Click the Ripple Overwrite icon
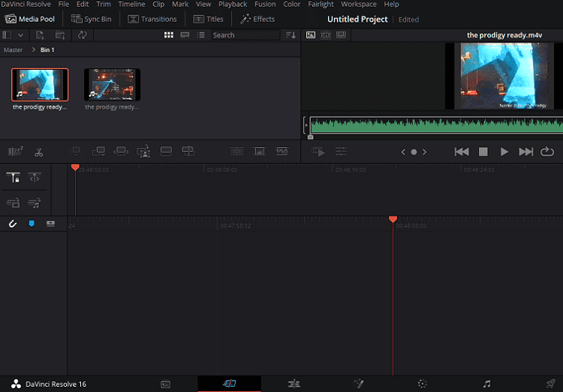The image size is (563, 392). [x=121, y=151]
